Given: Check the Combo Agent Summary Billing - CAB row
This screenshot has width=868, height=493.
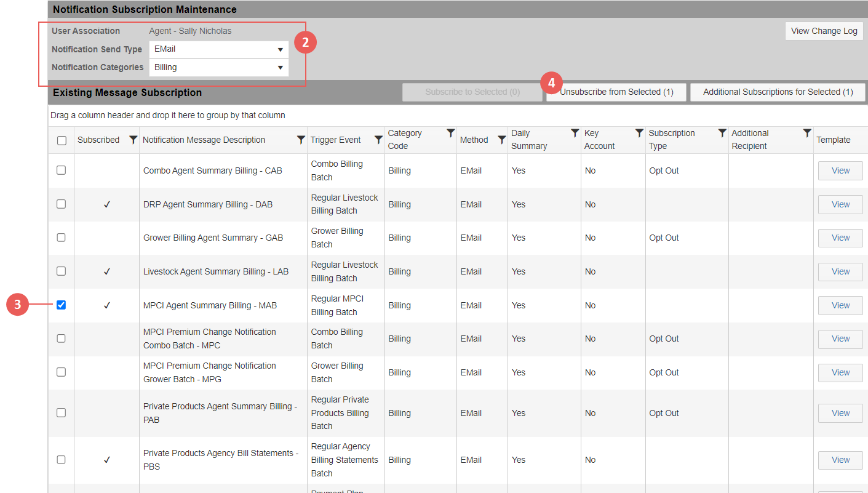Looking at the screenshot, I should click(62, 170).
